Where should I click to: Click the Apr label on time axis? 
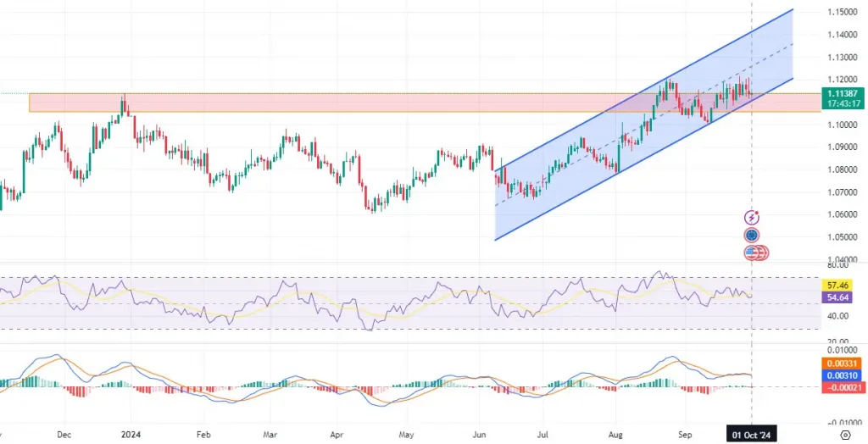[338, 434]
